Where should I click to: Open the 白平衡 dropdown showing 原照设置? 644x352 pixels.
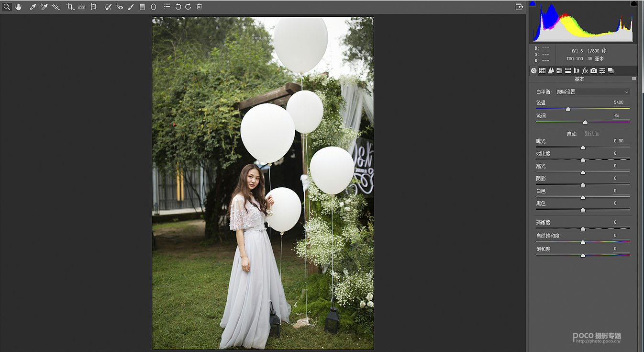[x=592, y=92]
